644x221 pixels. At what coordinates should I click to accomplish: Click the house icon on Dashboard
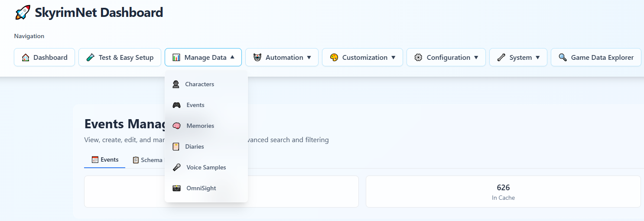point(26,57)
